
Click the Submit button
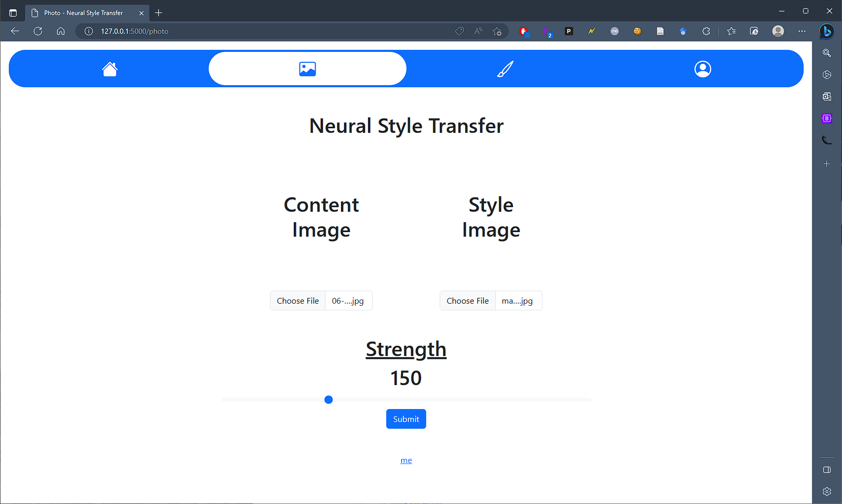pyautogui.click(x=406, y=419)
